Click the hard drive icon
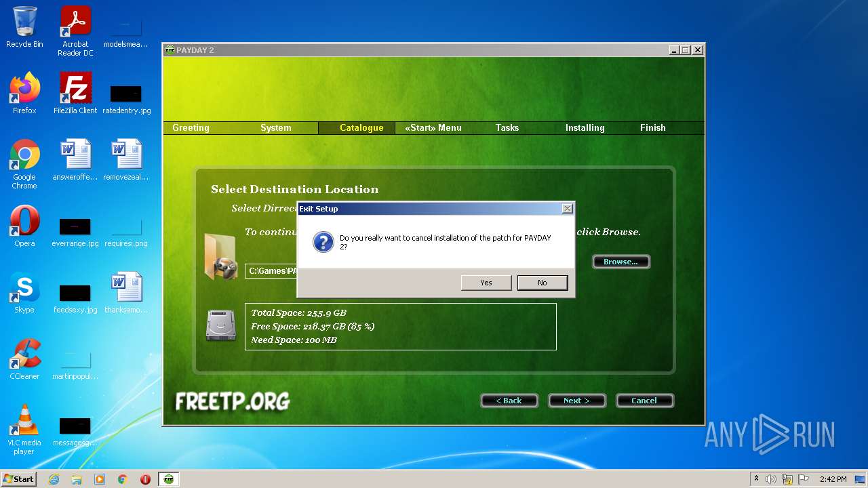Viewport: 868px width, 488px height. click(x=221, y=325)
